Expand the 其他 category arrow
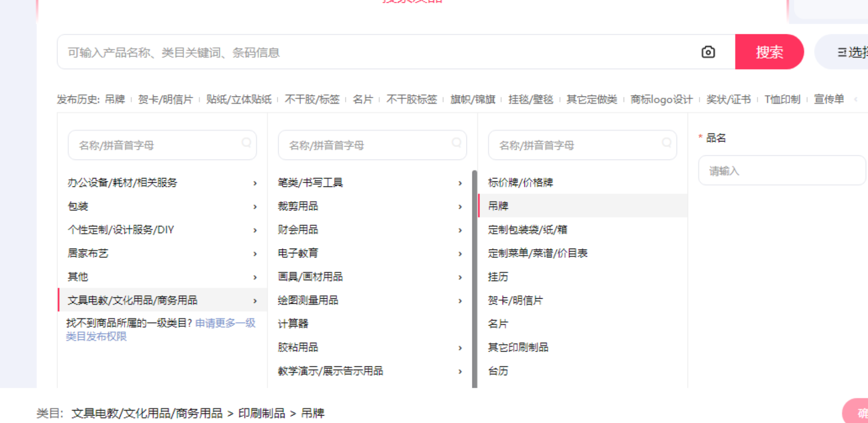 (x=255, y=277)
